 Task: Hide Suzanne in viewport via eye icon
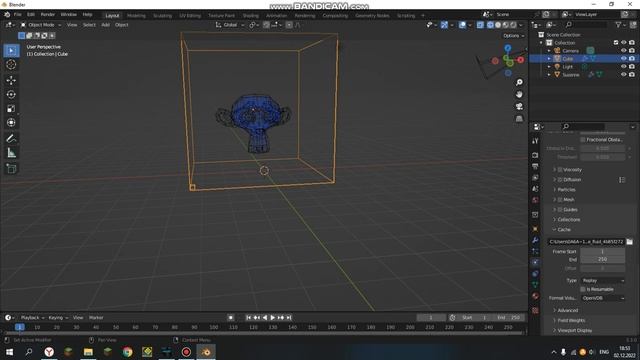[623, 75]
